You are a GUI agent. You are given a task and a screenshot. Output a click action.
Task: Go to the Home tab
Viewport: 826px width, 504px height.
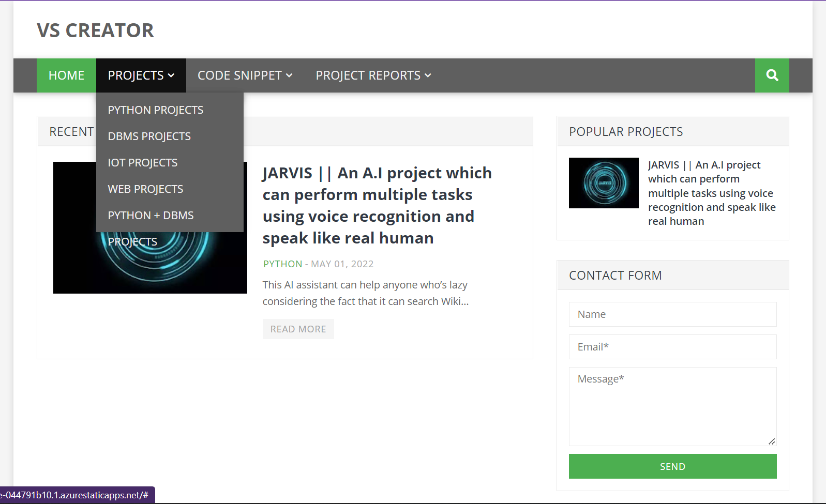(66, 75)
